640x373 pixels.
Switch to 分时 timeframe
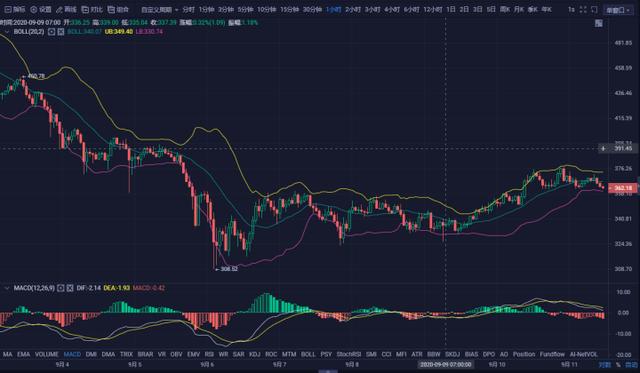[189, 9]
